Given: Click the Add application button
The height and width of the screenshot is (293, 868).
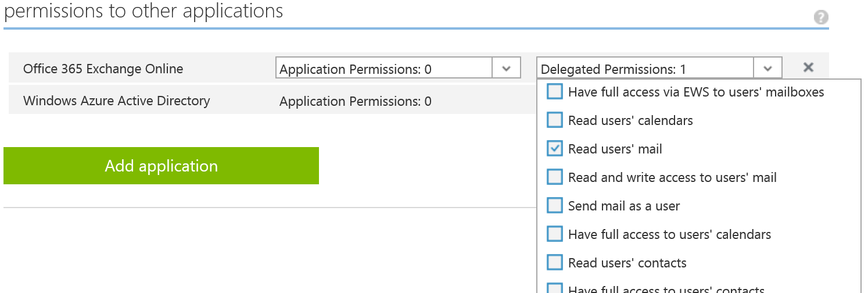Looking at the screenshot, I should coord(161,166).
